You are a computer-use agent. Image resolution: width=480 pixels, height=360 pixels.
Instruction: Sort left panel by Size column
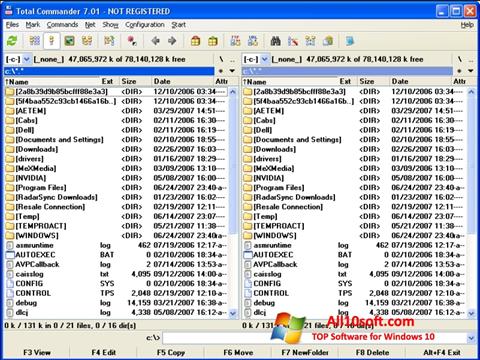[x=135, y=82]
